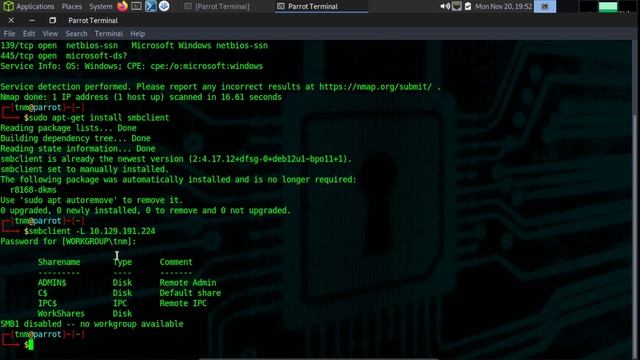Open the Places menu
Image resolution: width=640 pixels, height=360 pixels.
(x=72, y=7)
